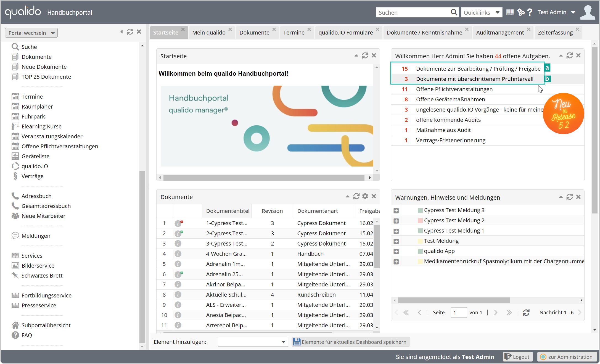Collapse the Dokumente widget
This screenshot has width=600, height=364.
(x=347, y=196)
